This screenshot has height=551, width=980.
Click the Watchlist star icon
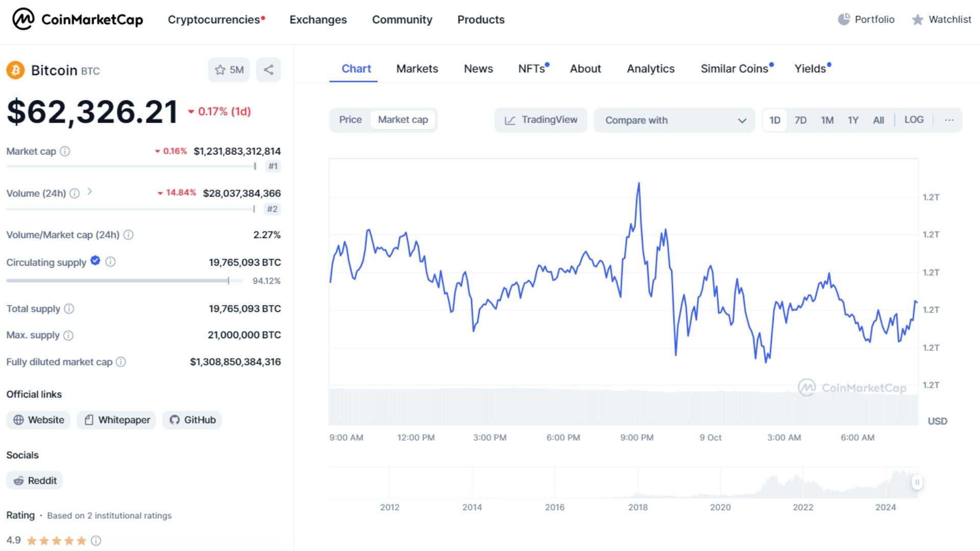tap(917, 19)
